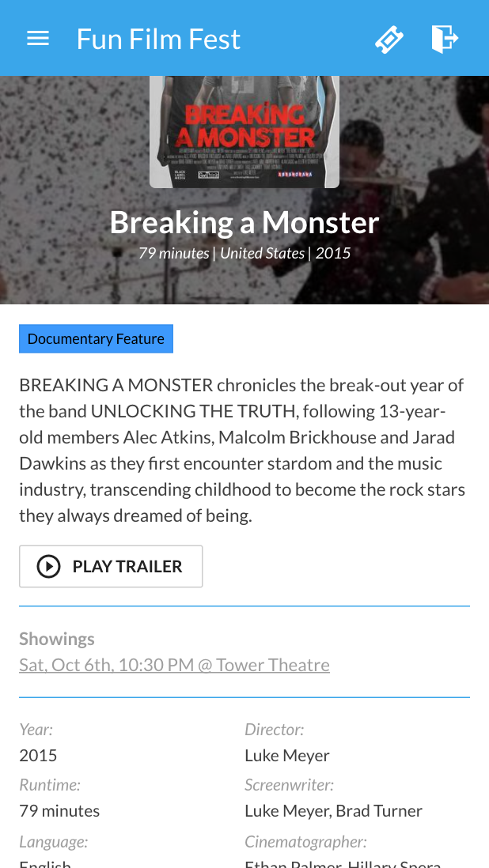Open the tickets icon in header
This screenshot has height=868, width=489.
(x=389, y=39)
